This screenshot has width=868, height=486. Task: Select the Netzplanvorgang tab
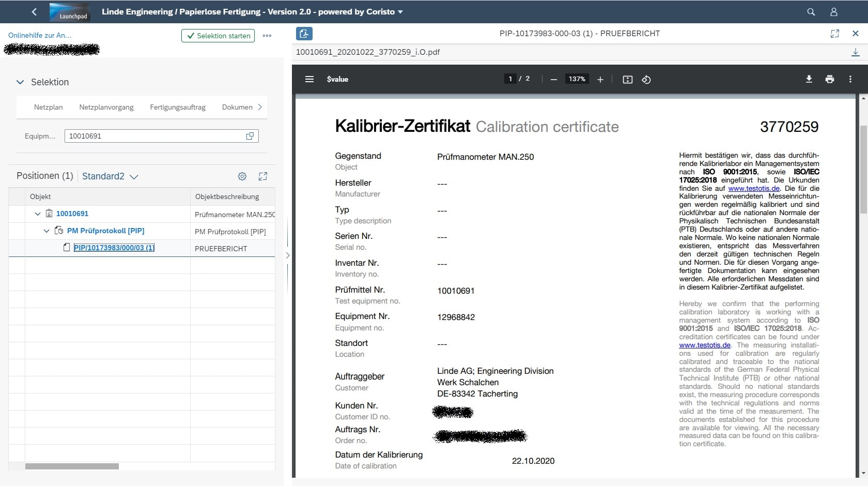[106, 107]
